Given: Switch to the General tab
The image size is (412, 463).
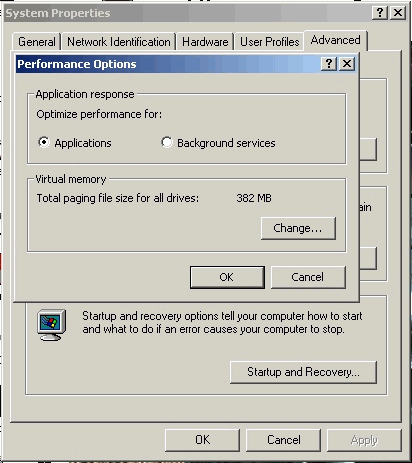Looking at the screenshot, I should click(37, 42).
